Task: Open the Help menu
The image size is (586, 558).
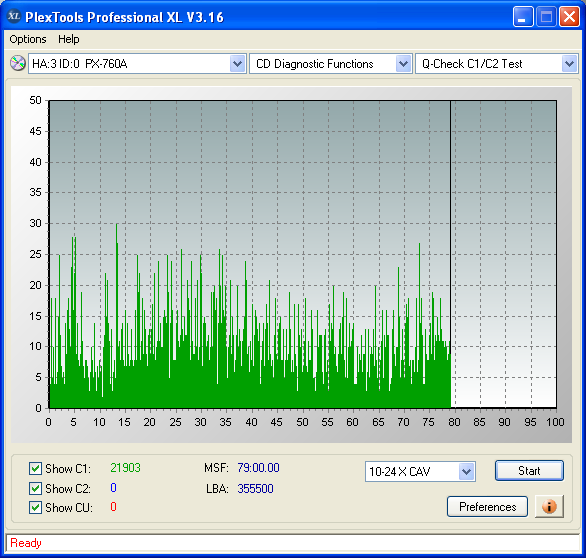Action: [68, 39]
